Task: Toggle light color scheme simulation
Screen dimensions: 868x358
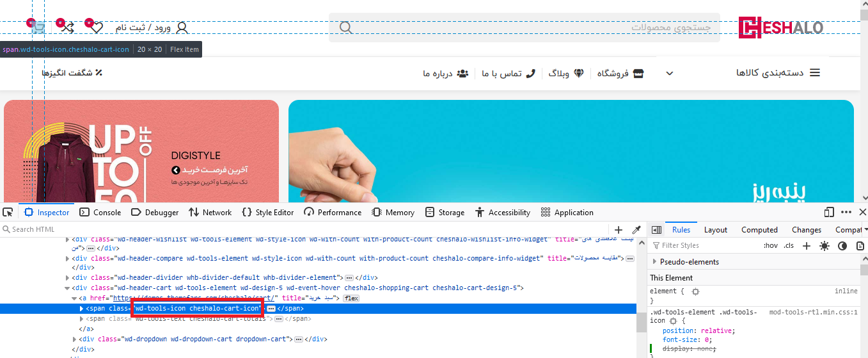Action: point(825,245)
